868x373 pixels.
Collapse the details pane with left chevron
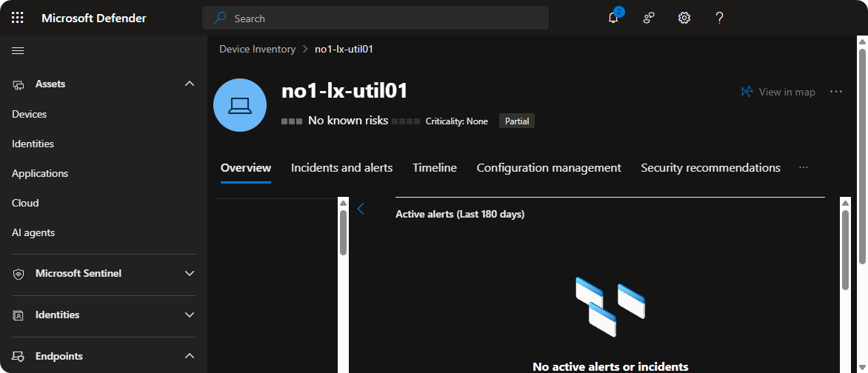(361, 209)
